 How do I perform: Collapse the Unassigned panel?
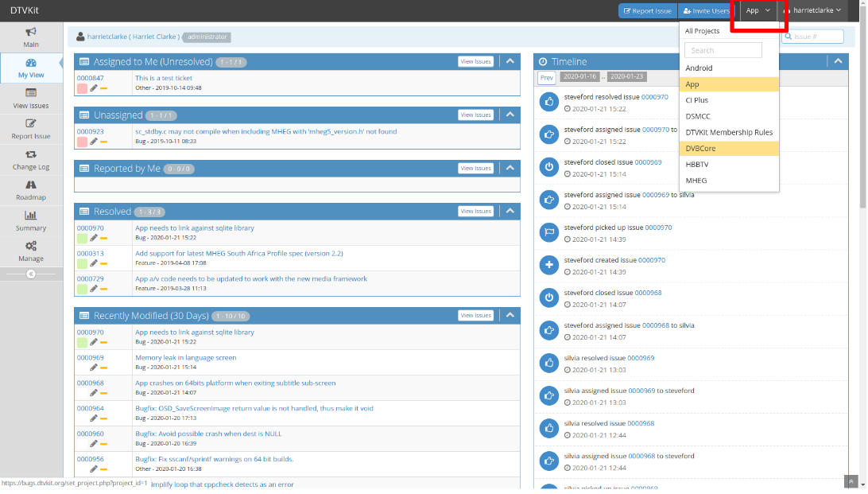(x=510, y=115)
